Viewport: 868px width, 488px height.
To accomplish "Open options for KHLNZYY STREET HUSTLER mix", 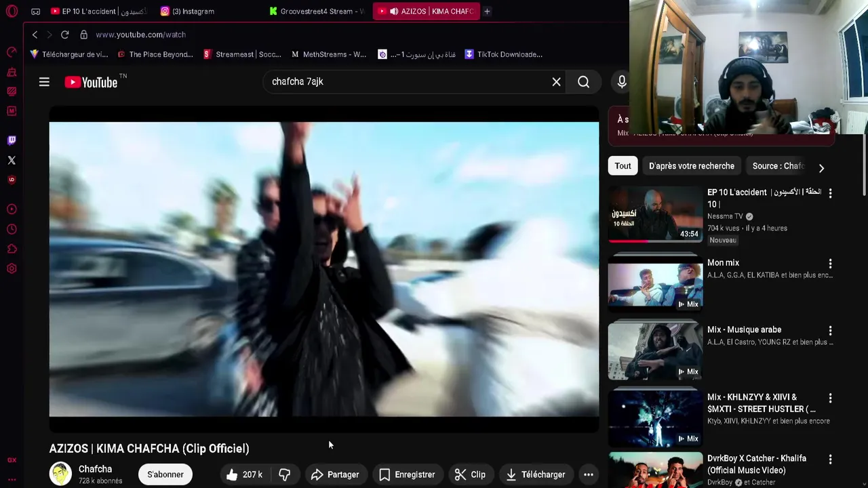I will pos(830,398).
